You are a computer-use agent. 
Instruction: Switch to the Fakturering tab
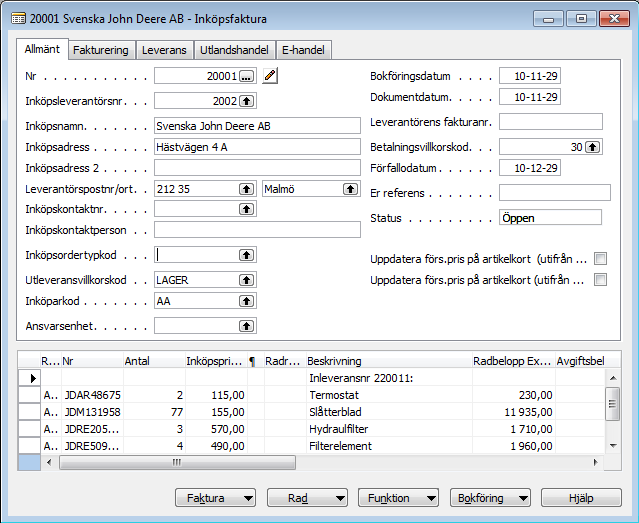[101, 50]
